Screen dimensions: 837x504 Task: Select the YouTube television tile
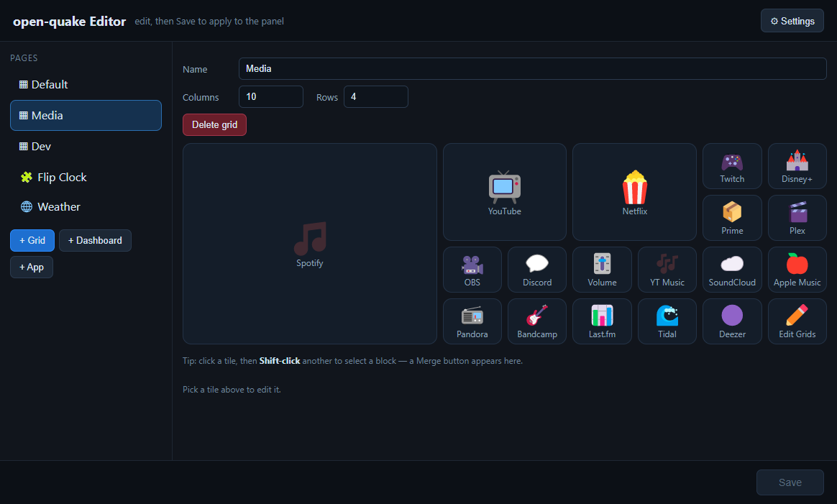[x=505, y=192]
